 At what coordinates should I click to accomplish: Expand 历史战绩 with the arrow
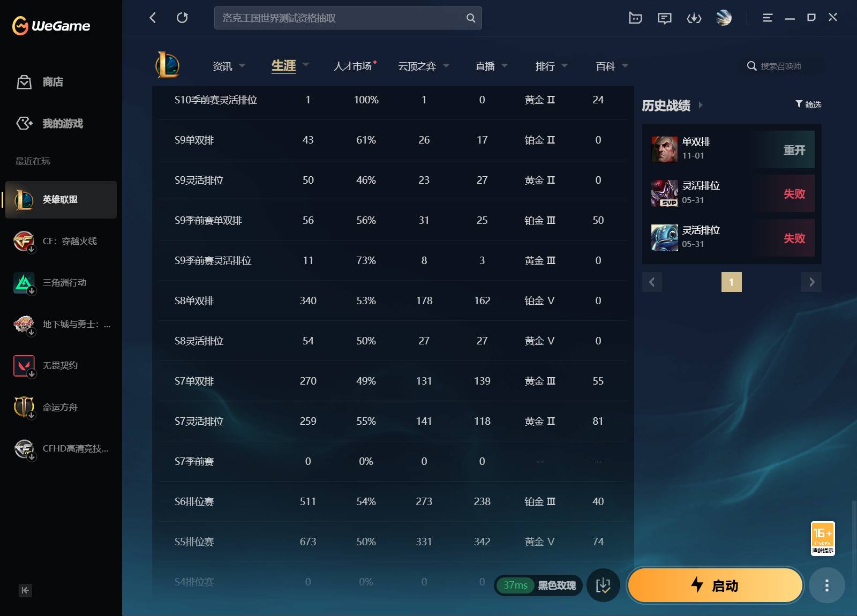click(x=701, y=106)
